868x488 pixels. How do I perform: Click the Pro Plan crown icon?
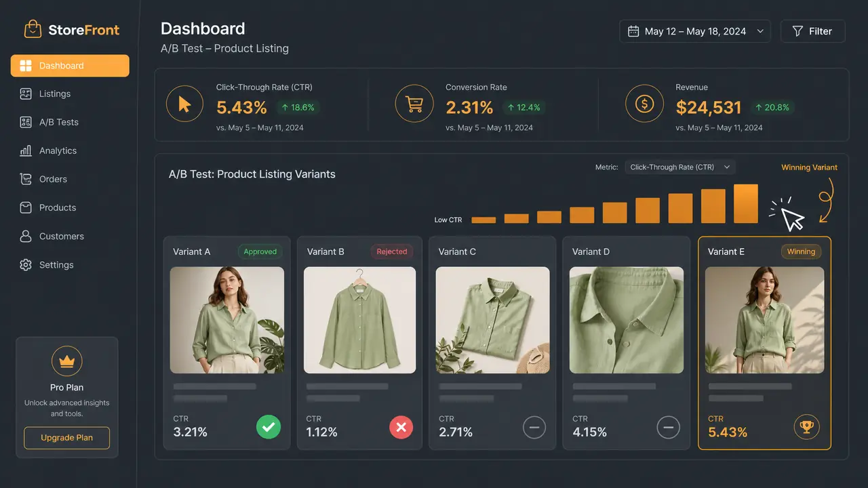[66, 361]
